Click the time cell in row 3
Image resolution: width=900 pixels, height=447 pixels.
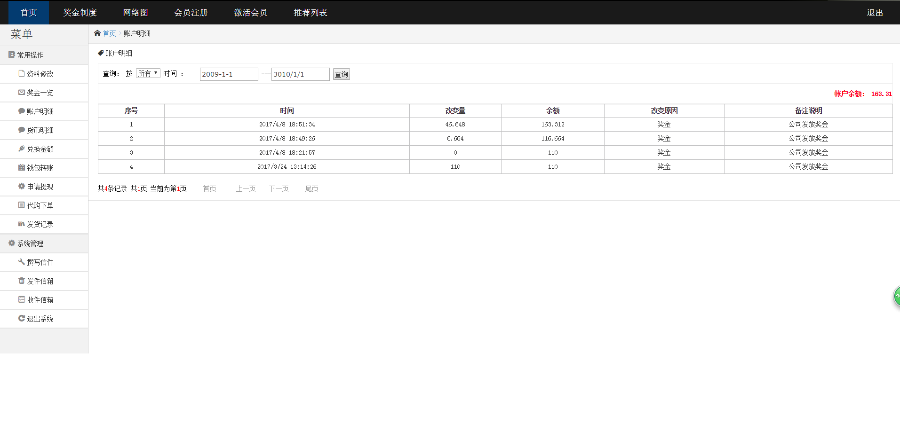pyautogui.click(x=287, y=153)
